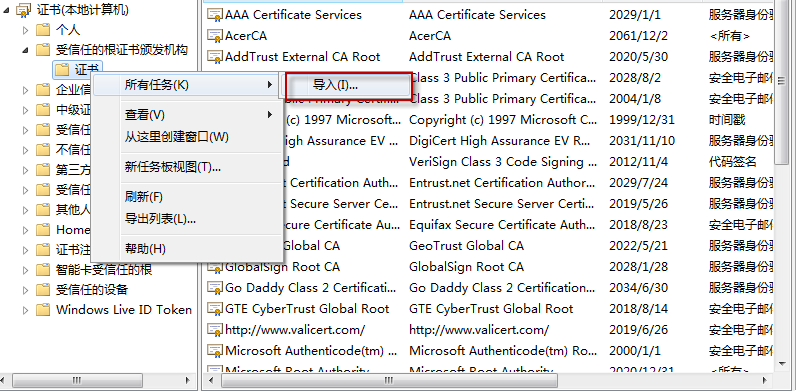
Task: Select the 智能卡受信任的根 tree label
Action: point(104,270)
